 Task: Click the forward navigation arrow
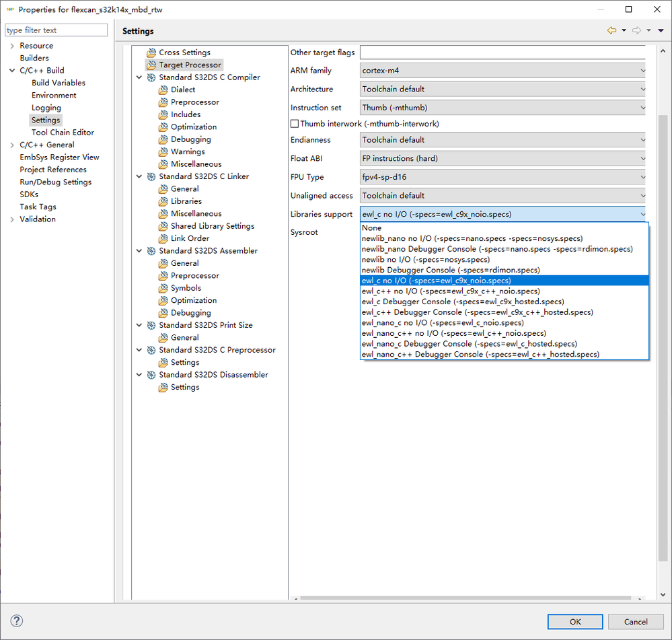[636, 30]
